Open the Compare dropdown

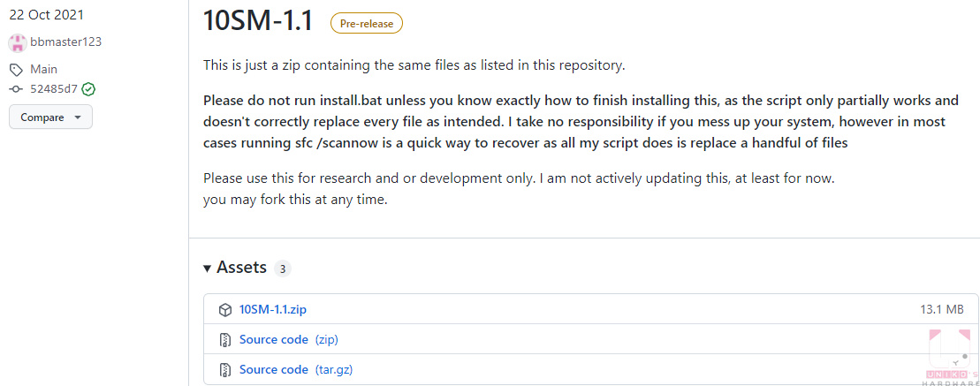[50, 117]
